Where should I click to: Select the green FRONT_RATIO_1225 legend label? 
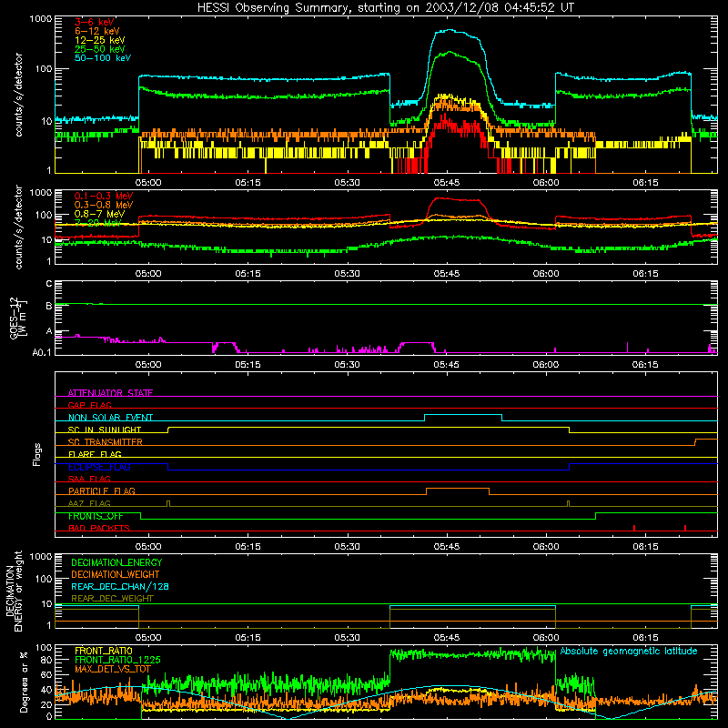coord(117,660)
